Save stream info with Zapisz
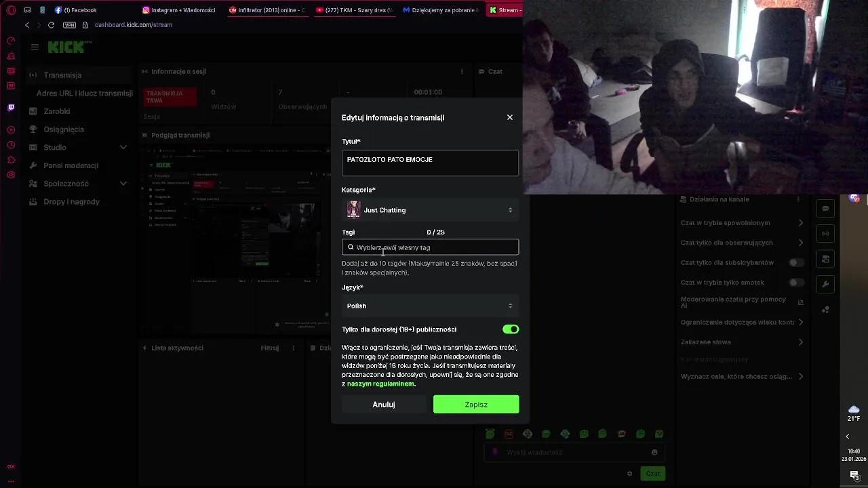 pyautogui.click(x=476, y=405)
